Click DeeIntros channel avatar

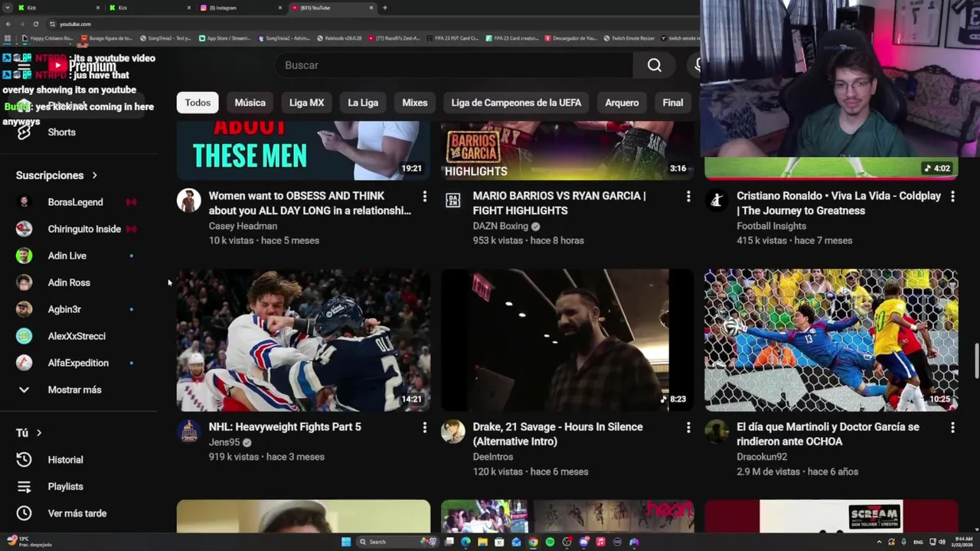click(x=452, y=432)
